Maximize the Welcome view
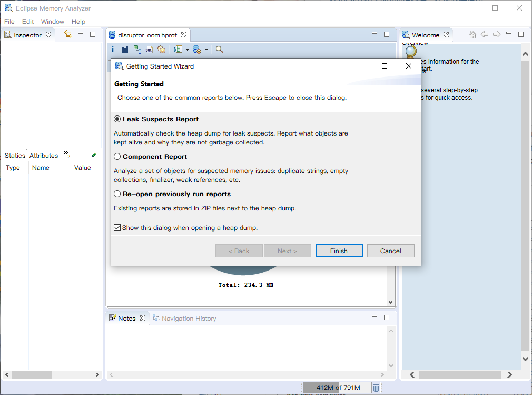 click(521, 34)
